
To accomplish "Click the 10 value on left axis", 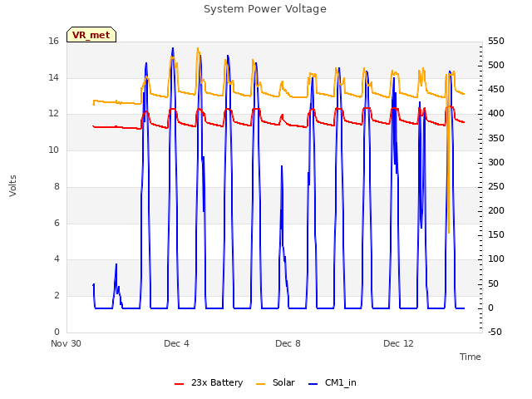I will pos(53,150).
